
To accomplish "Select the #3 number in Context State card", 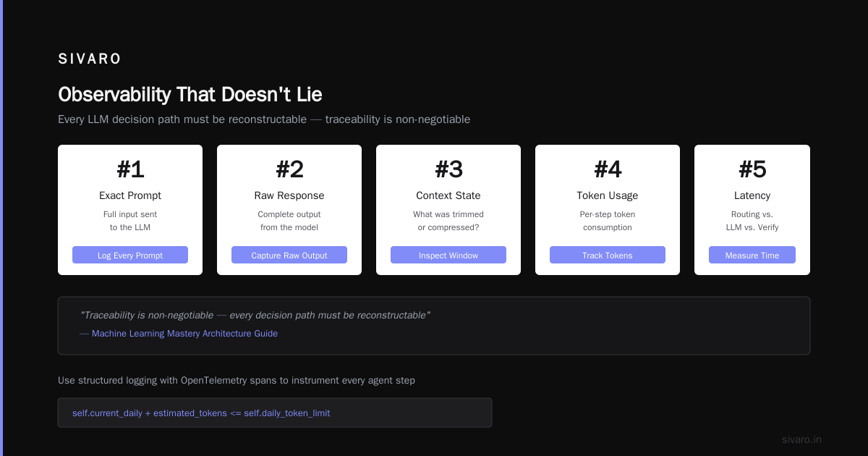I will tap(448, 169).
